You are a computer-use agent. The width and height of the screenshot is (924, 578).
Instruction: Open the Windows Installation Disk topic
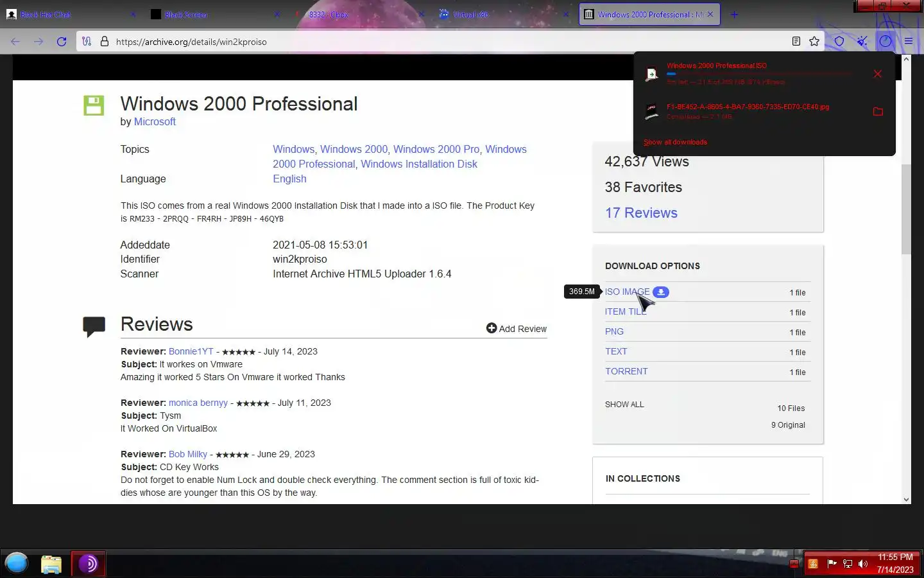point(419,164)
